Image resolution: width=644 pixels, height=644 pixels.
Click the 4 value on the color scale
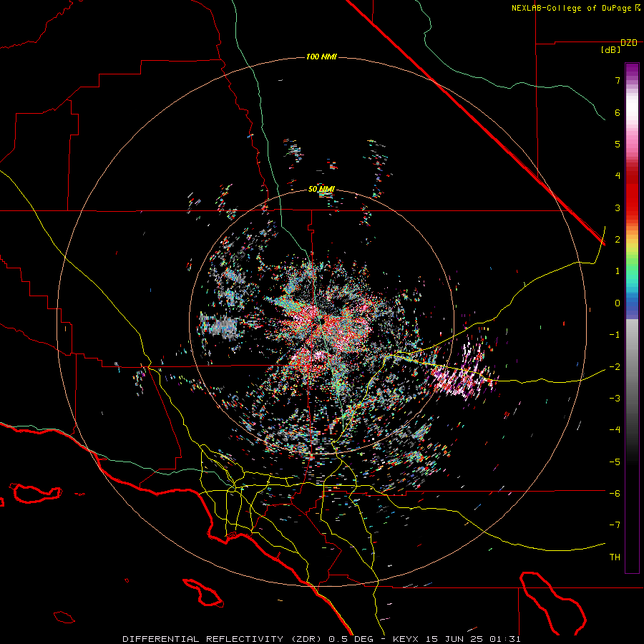[x=618, y=176]
